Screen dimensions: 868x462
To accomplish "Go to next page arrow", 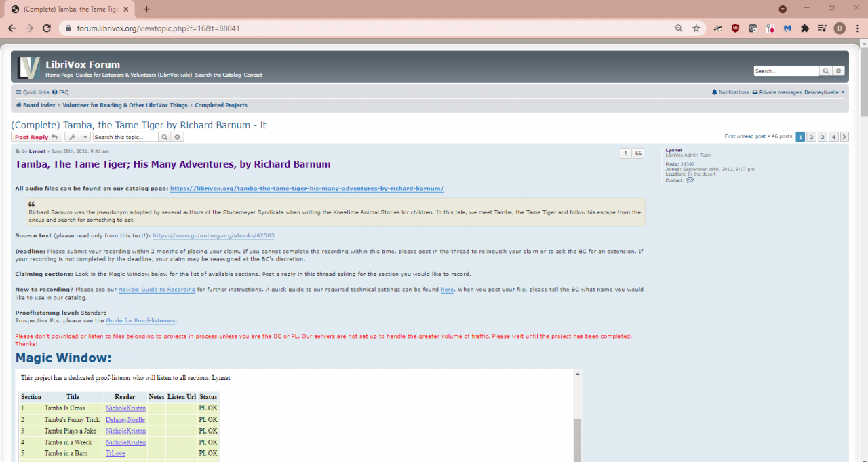I will coord(844,136).
